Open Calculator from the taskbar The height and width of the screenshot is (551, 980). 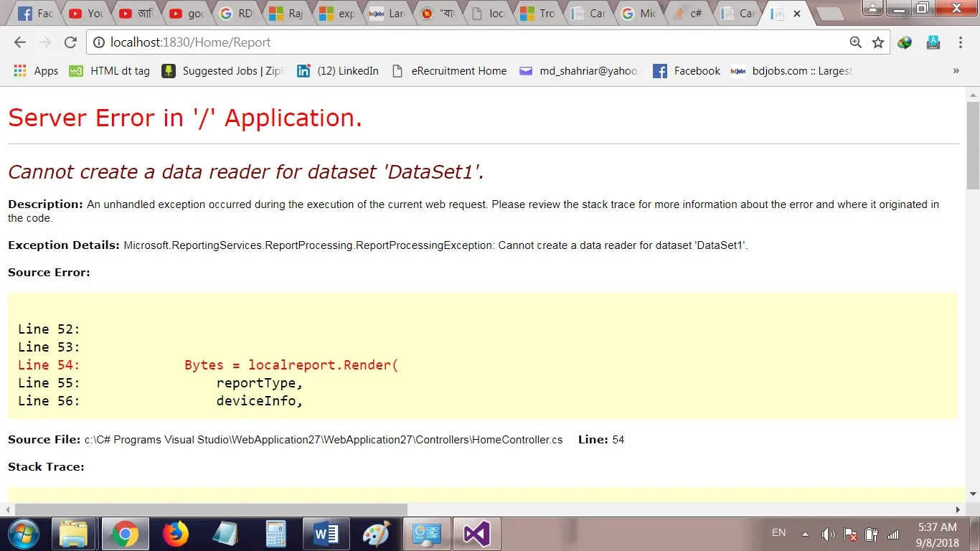coord(275,534)
